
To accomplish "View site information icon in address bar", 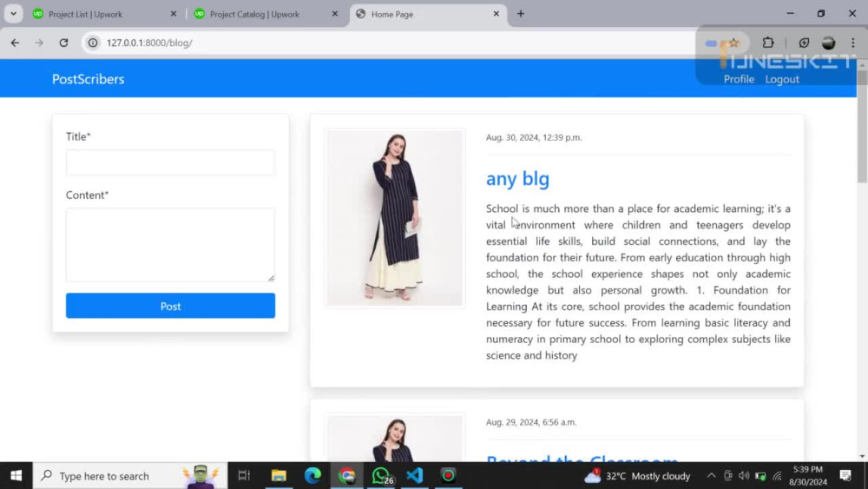I will click(93, 43).
